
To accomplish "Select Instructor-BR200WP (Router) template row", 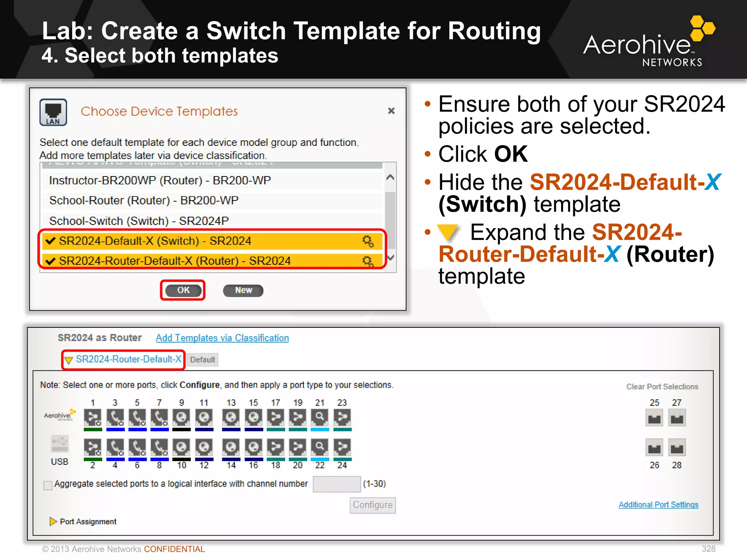I will [212, 180].
